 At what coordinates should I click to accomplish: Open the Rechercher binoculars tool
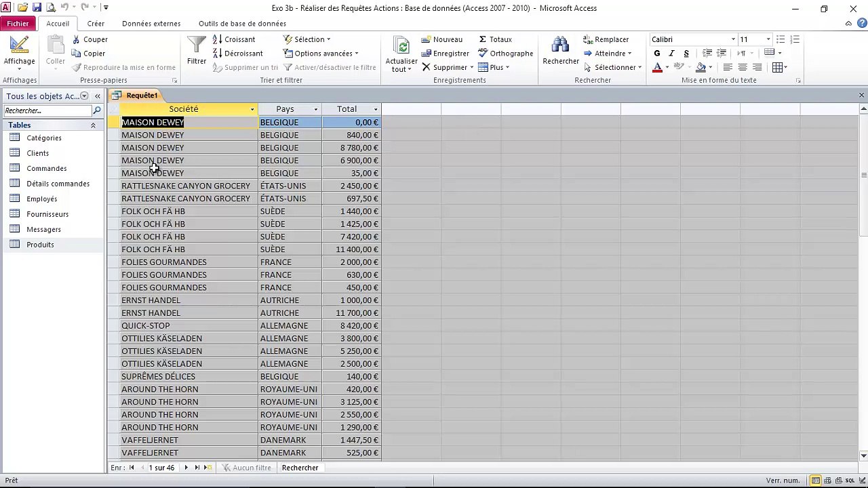560,44
